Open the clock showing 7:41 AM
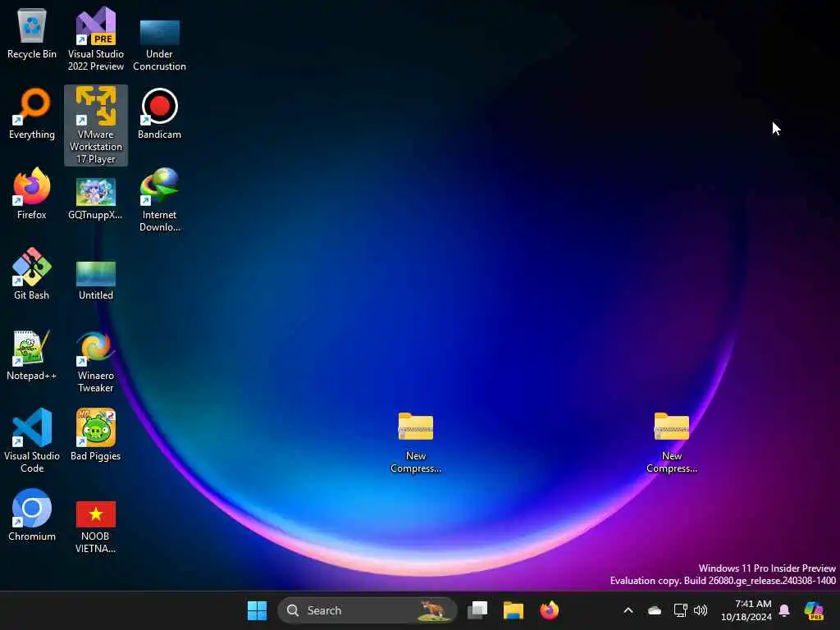The width and height of the screenshot is (840, 630). (x=746, y=610)
